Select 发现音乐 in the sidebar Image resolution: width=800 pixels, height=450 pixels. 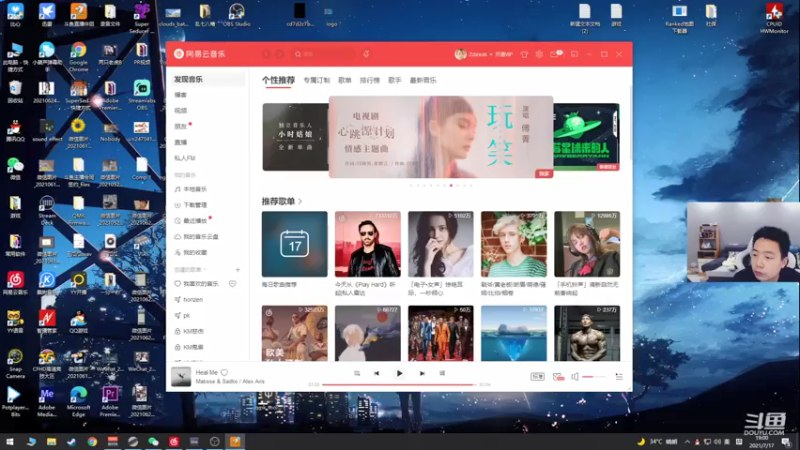coord(207,79)
